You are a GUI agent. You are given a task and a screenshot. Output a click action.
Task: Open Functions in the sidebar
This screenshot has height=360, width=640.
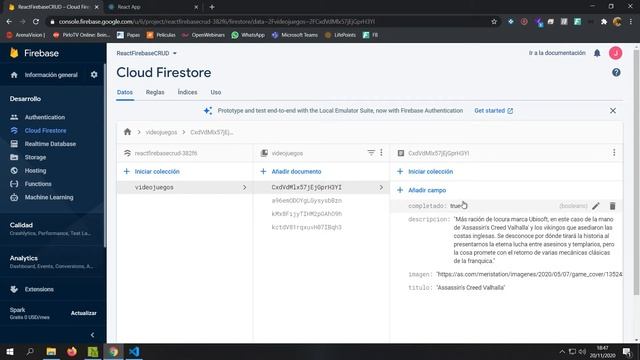coord(38,184)
